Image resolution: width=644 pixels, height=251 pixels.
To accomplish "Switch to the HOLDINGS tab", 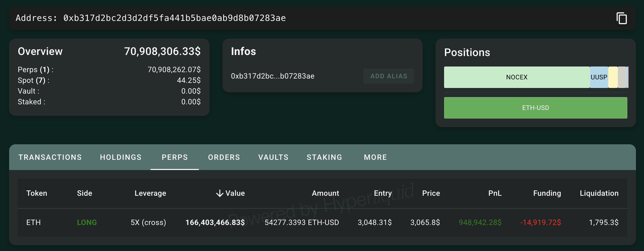I will coord(121,157).
